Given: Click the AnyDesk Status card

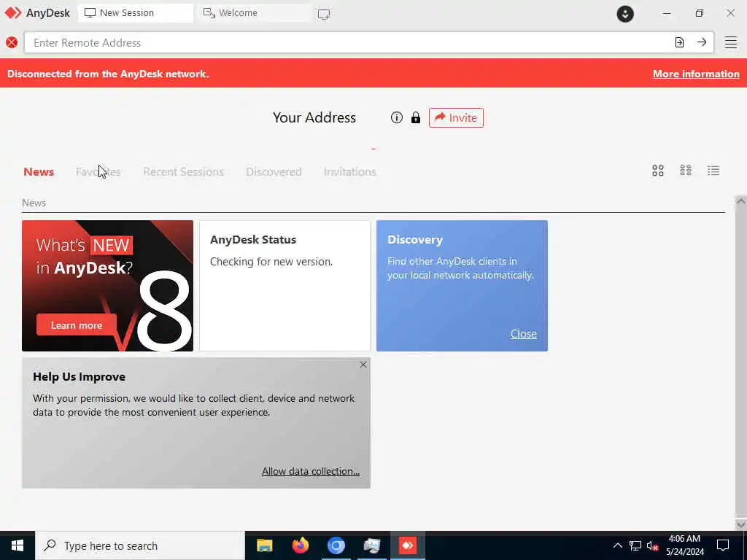Looking at the screenshot, I should pyautogui.click(x=285, y=286).
